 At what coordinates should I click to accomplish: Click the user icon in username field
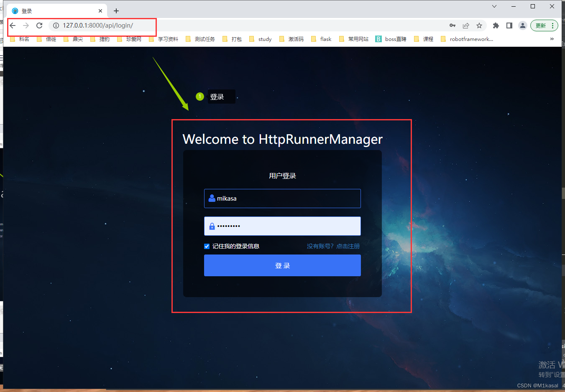pos(212,198)
